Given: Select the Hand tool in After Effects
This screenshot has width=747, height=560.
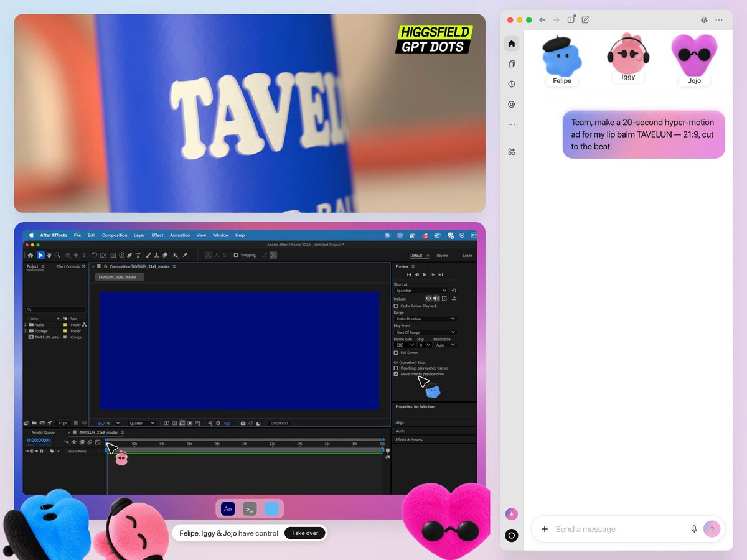Looking at the screenshot, I should pos(49,255).
